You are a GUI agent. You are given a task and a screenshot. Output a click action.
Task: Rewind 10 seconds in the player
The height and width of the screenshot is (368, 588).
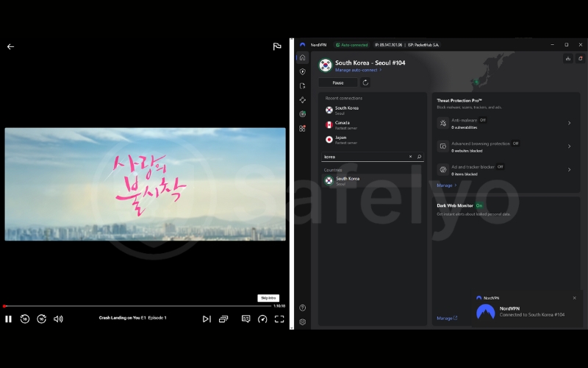(x=25, y=319)
